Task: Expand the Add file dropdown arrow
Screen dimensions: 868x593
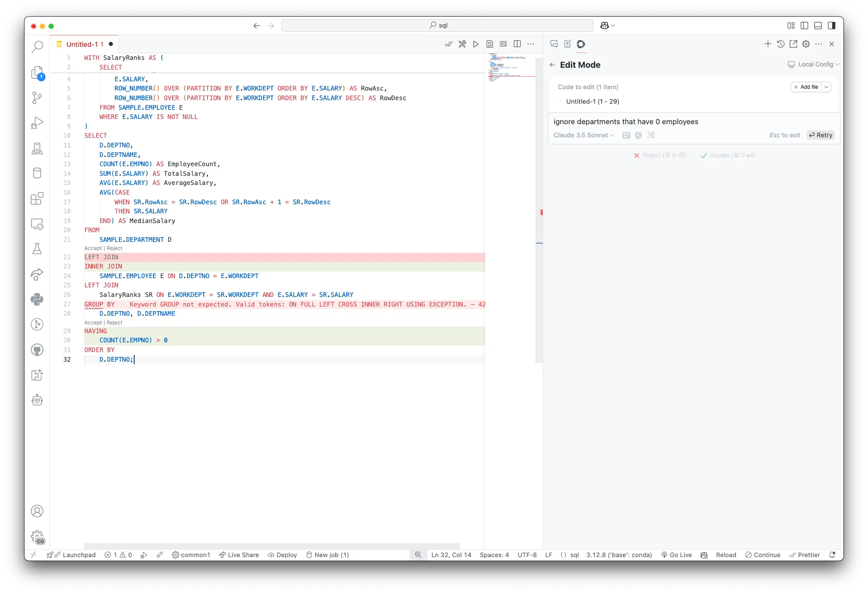Action: click(x=826, y=87)
